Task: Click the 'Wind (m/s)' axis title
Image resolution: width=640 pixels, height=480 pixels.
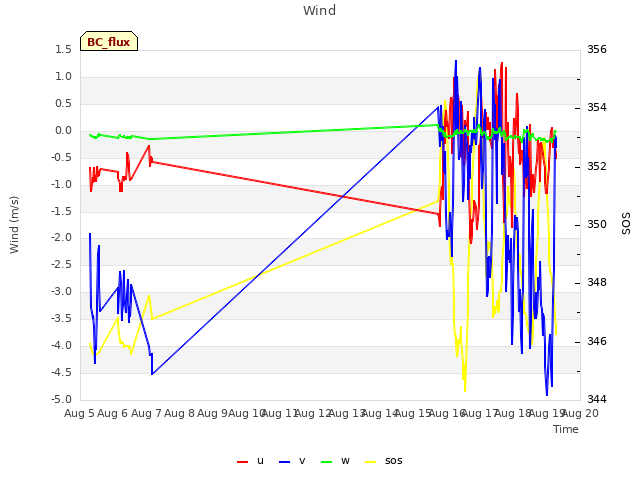Action: [14, 225]
